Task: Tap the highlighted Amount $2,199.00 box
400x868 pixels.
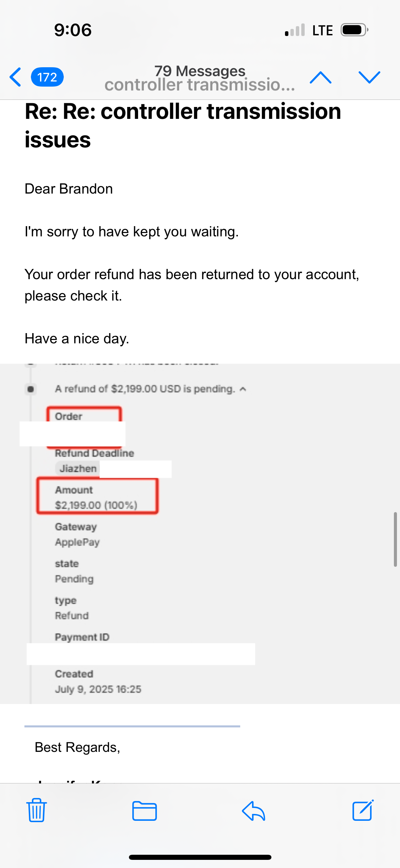Action: click(x=97, y=496)
